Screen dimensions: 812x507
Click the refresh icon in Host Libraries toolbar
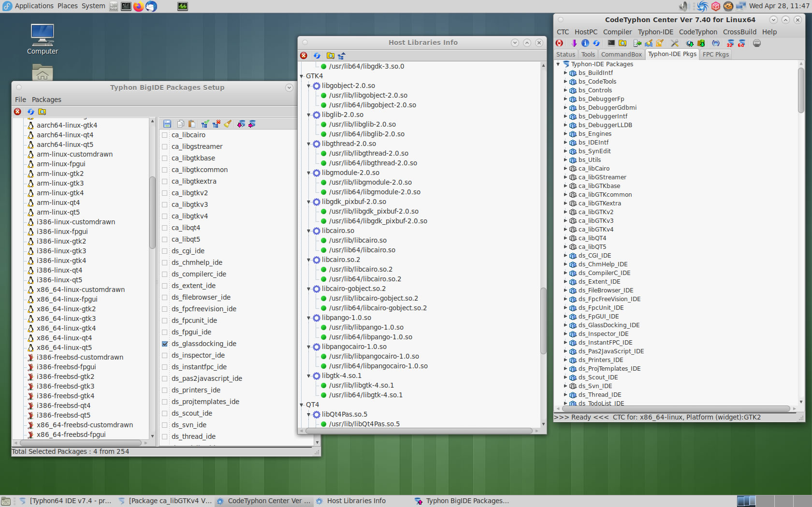point(317,56)
